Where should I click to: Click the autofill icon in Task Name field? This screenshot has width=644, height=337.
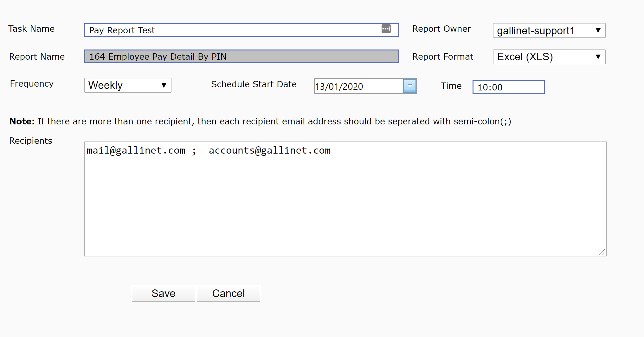pos(386,29)
